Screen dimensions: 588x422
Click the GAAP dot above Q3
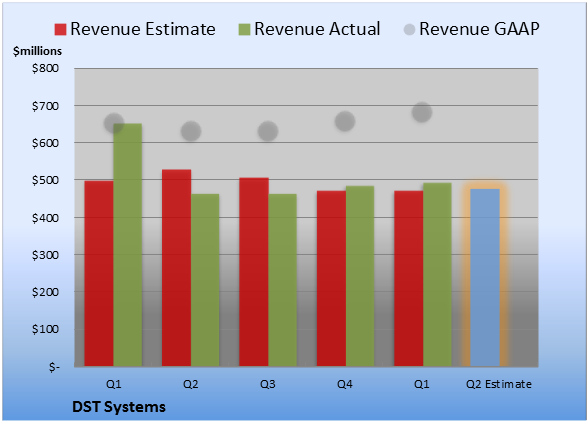[268, 131]
